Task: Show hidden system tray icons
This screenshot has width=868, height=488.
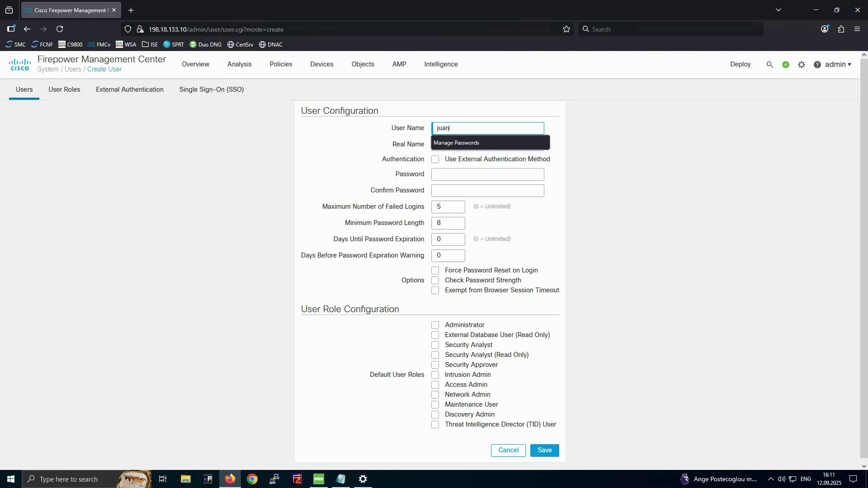Action: [770, 479]
